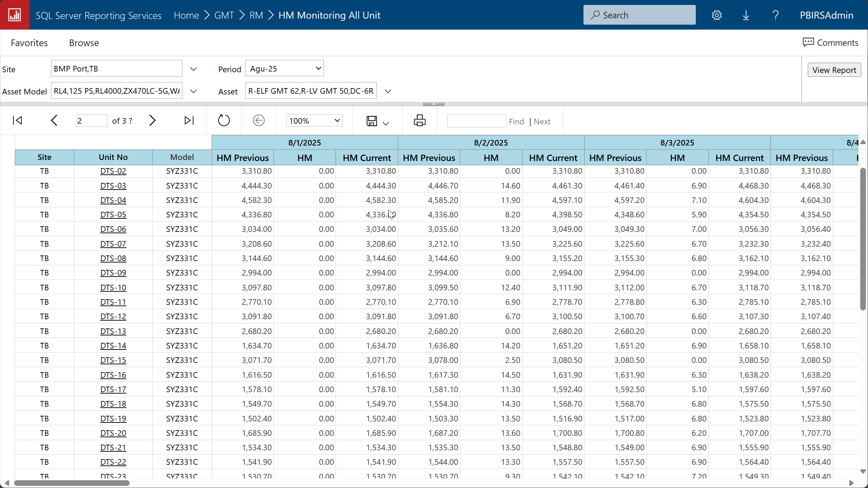Click the View Report button
868x488 pixels.
pyautogui.click(x=834, y=70)
